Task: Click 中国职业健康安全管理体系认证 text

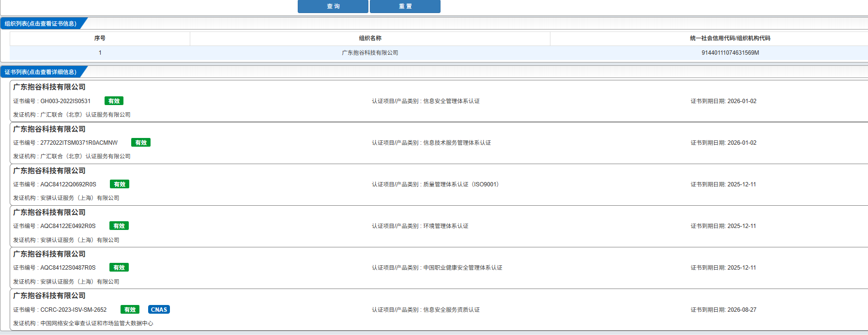Action: tap(463, 268)
